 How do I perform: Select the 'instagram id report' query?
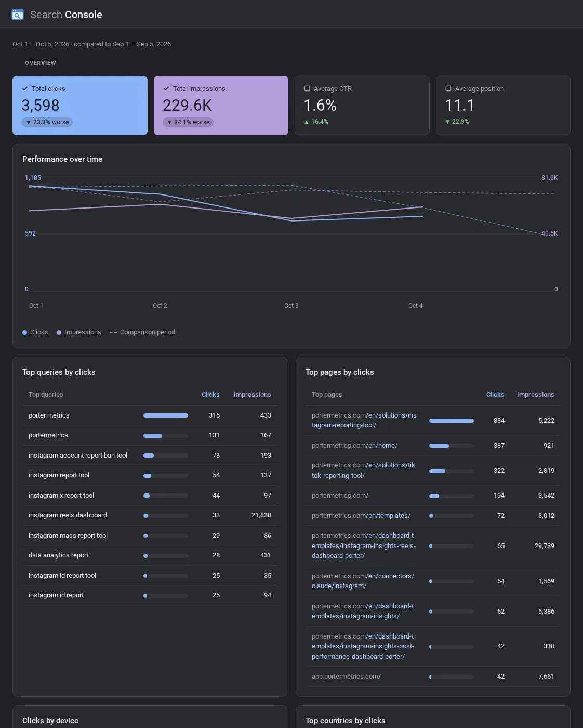[x=150, y=595]
